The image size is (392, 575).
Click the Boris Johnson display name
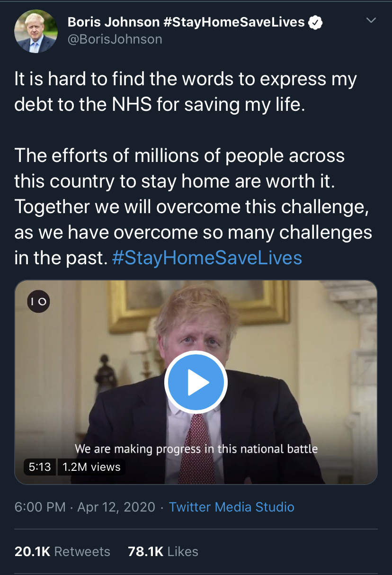click(114, 22)
